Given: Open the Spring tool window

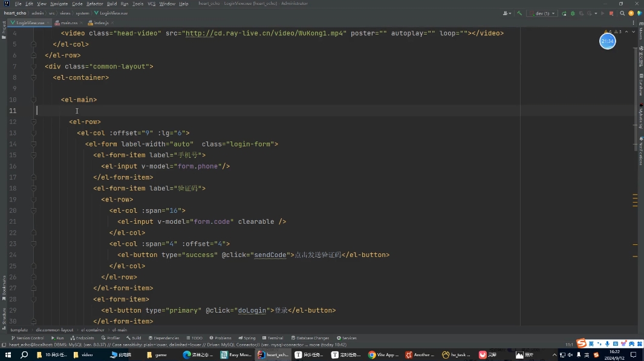Looking at the screenshot, I should click(x=247, y=338).
